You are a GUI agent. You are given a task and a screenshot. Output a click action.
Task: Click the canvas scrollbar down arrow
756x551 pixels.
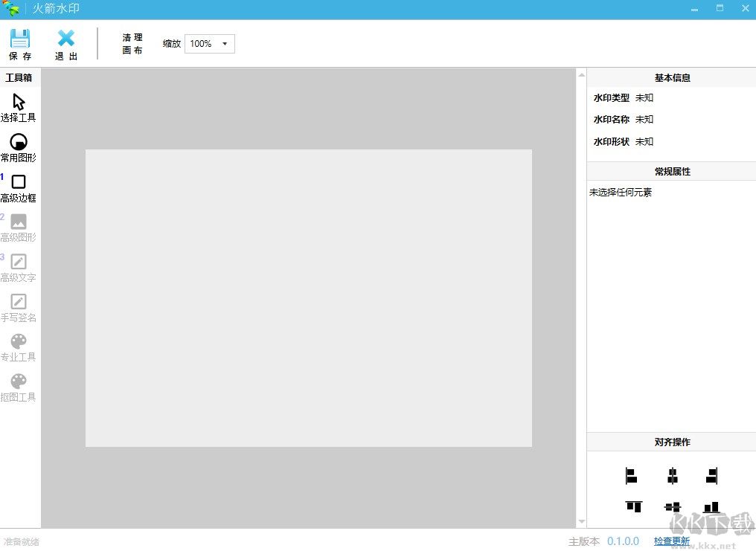pos(581,522)
